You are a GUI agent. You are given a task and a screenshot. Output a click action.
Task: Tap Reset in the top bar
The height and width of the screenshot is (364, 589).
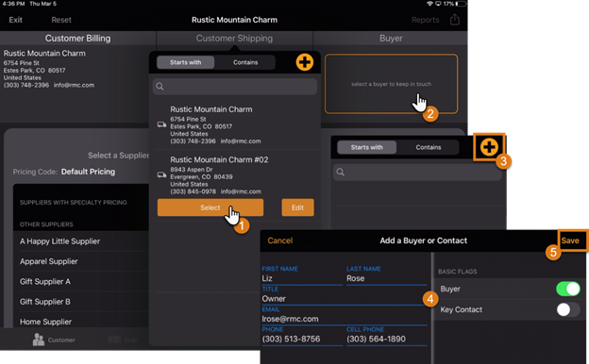[61, 20]
